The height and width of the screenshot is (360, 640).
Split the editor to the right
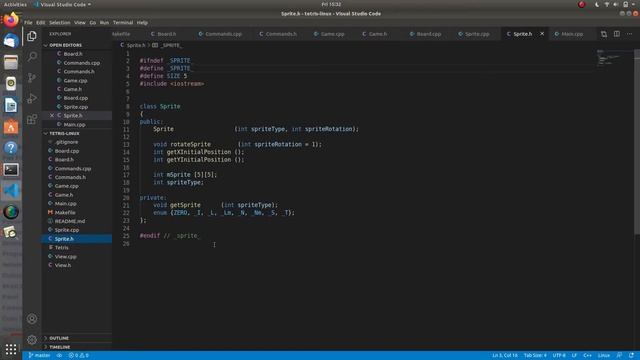[x=617, y=34]
